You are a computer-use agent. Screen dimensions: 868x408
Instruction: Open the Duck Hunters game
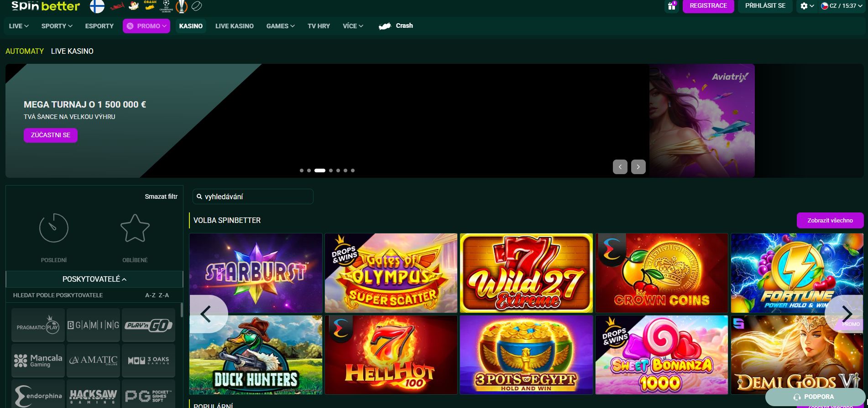[x=256, y=355]
